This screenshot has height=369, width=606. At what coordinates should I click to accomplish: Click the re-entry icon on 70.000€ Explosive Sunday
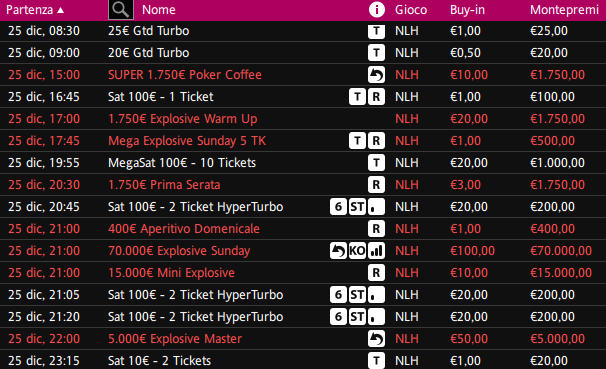coord(339,252)
